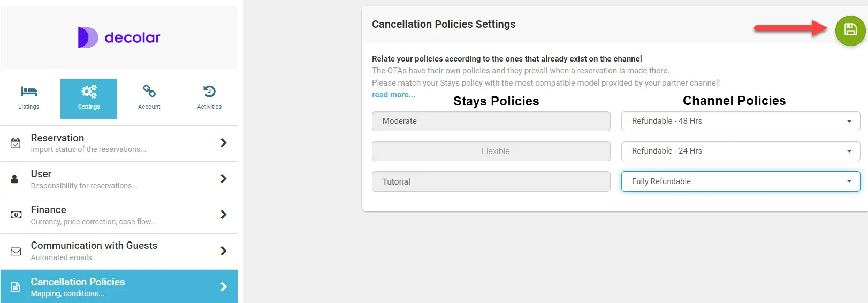Viewport: 868px width, 303px height.
Task: Click the green save floppy-disk button
Action: coord(850,30)
